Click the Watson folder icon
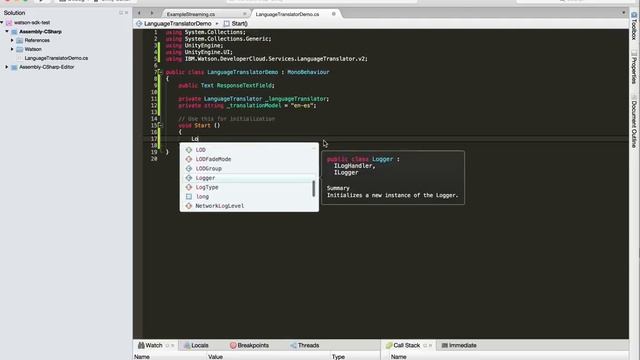Viewport: 640px width, 360px height. click(20, 49)
